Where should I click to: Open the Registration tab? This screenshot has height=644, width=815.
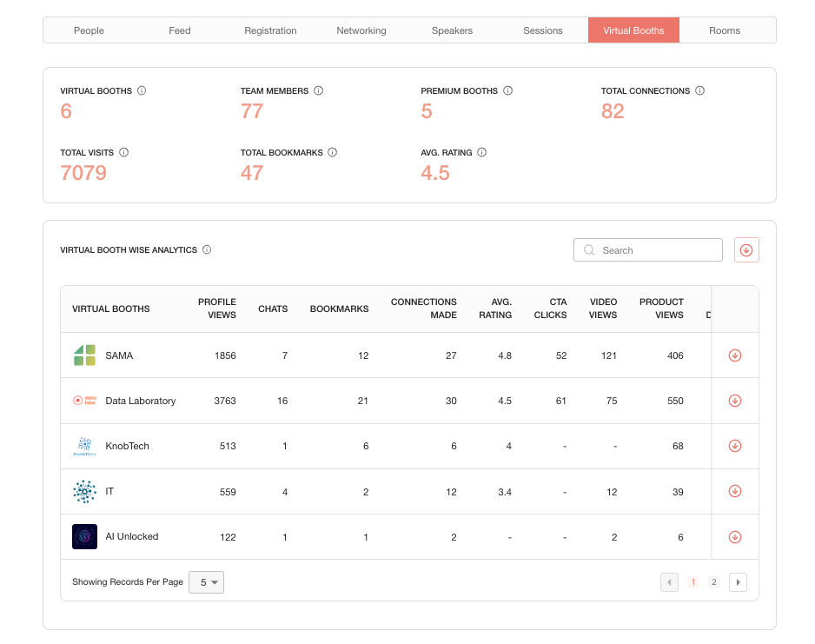point(270,30)
